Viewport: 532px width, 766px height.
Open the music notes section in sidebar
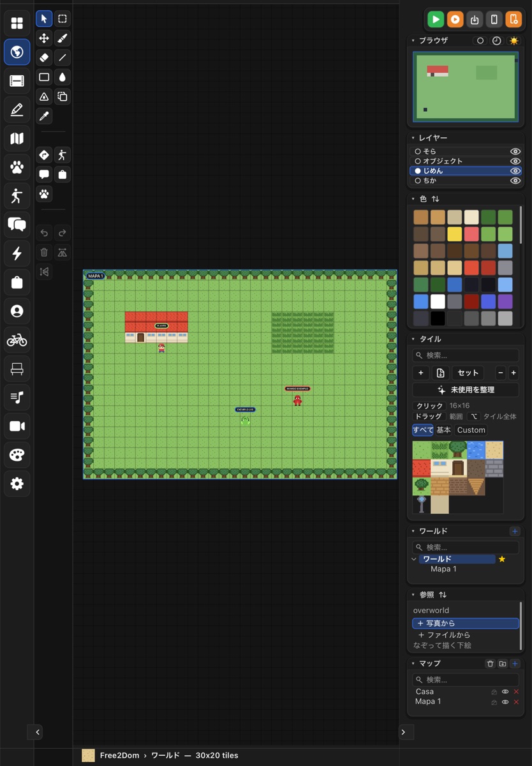17,398
